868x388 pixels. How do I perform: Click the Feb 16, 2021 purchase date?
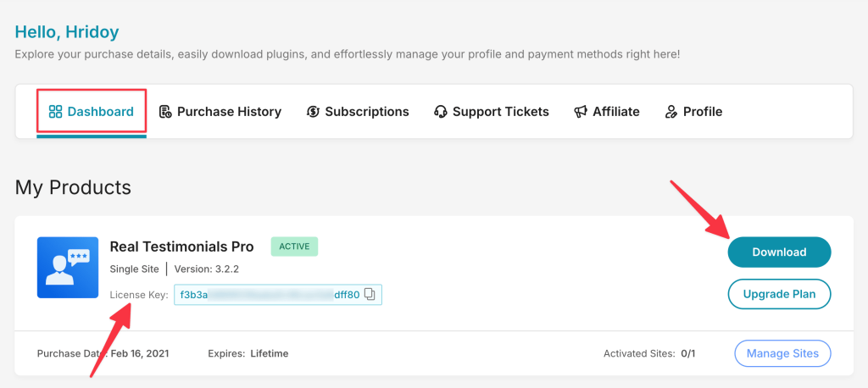(x=140, y=353)
